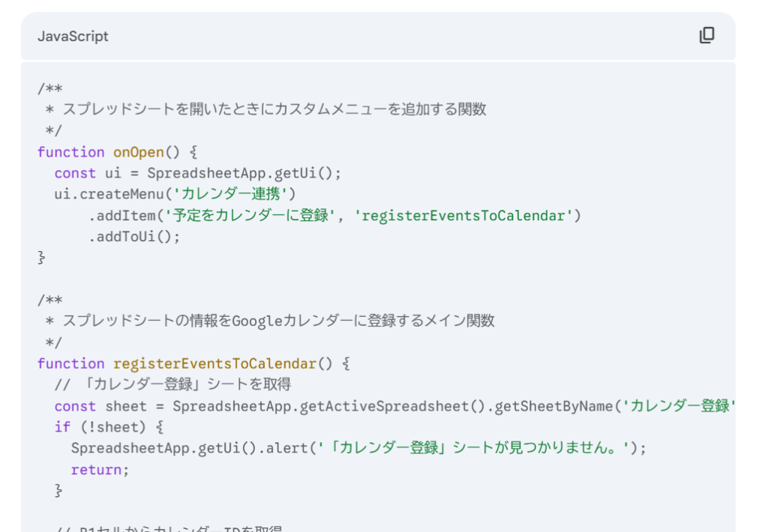Click the if (!sheet) condition
768x532 pixels.
(x=109, y=427)
